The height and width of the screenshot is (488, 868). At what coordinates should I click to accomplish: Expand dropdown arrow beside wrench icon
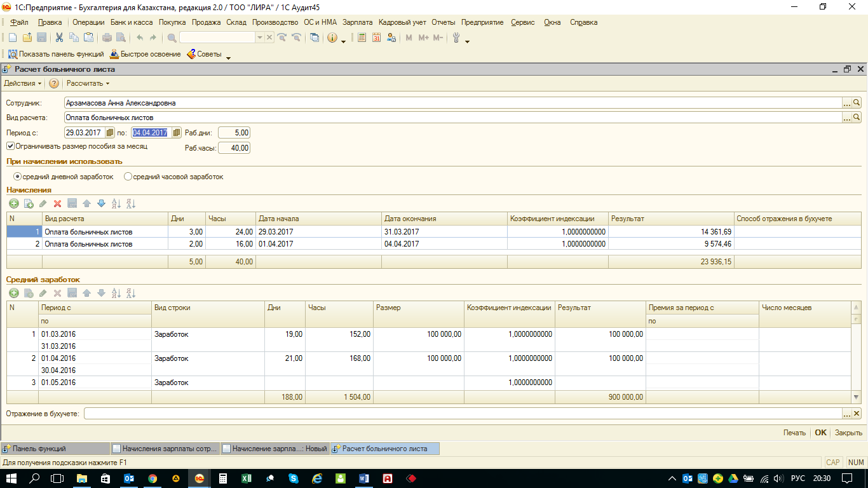click(x=467, y=40)
